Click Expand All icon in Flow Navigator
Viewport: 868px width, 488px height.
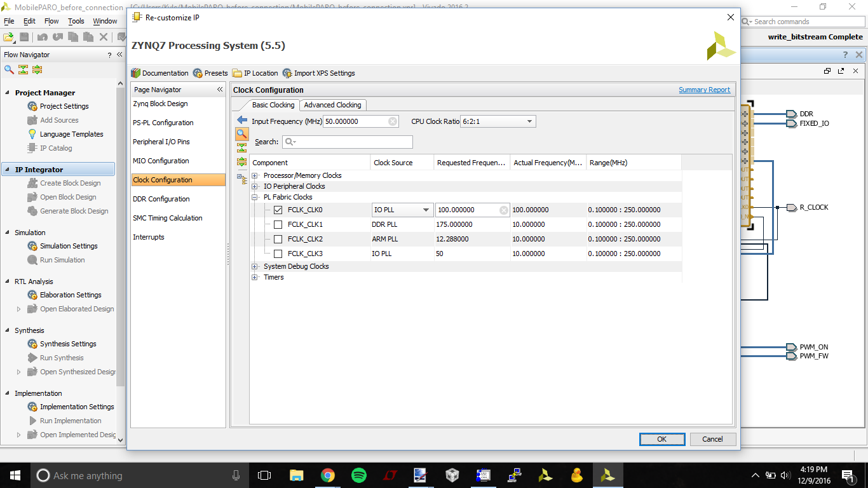click(37, 69)
